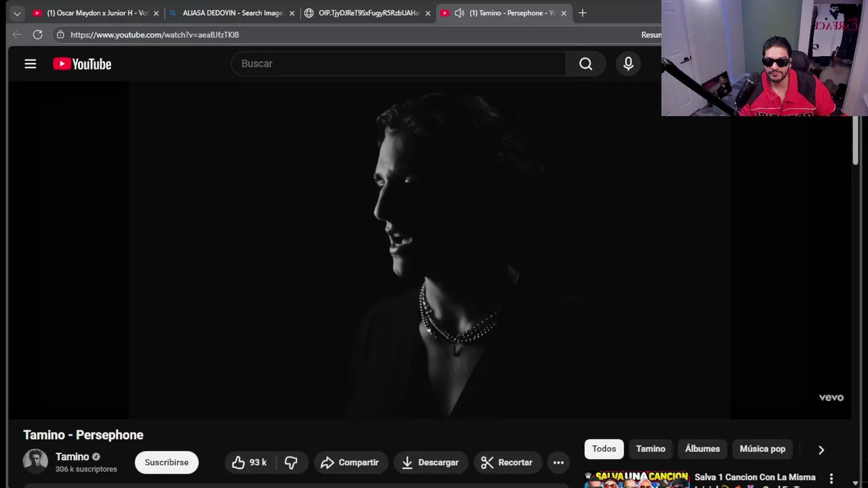Click the 306 k suscriptores text
868x488 pixels.
(x=86, y=469)
